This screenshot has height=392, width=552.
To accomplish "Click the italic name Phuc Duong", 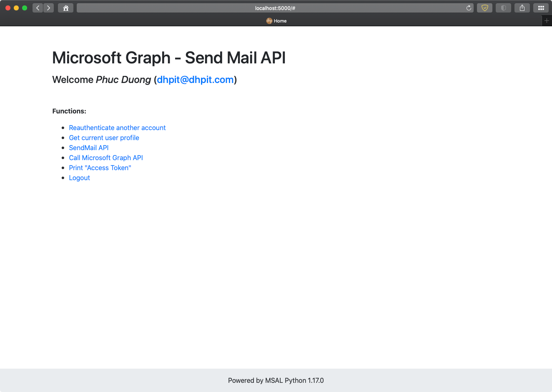I will click(123, 80).
